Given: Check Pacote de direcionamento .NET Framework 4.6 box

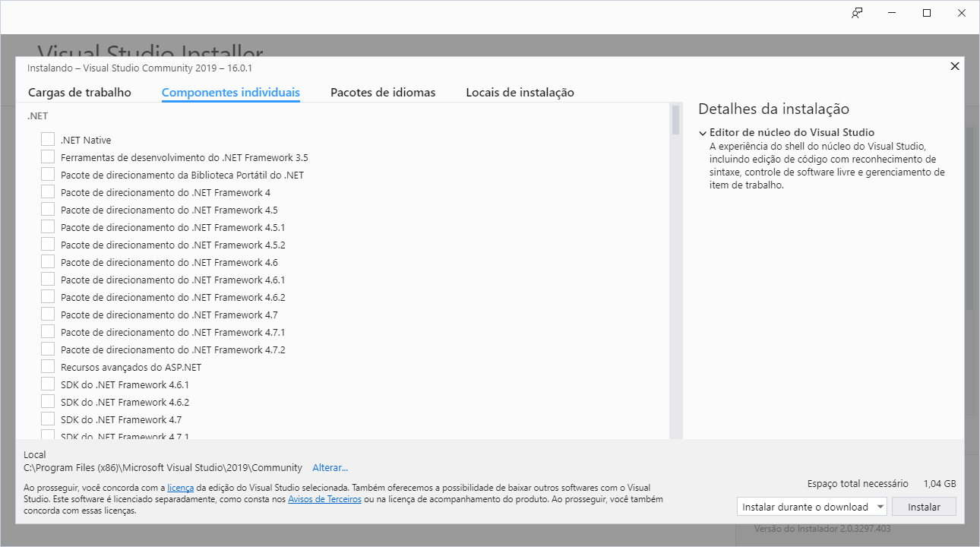Looking at the screenshot, I should (48, 261).
